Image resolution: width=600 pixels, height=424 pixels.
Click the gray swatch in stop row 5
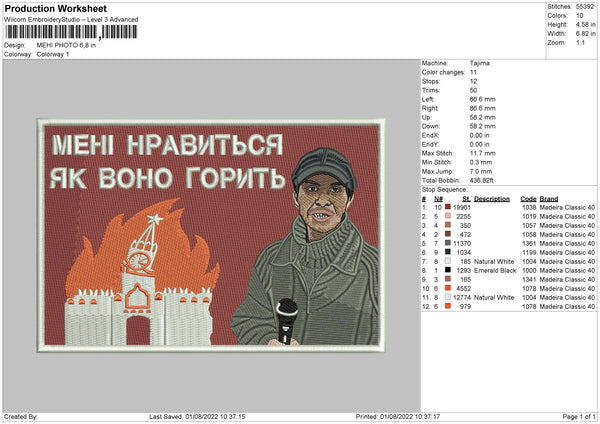tap(448, 243)
